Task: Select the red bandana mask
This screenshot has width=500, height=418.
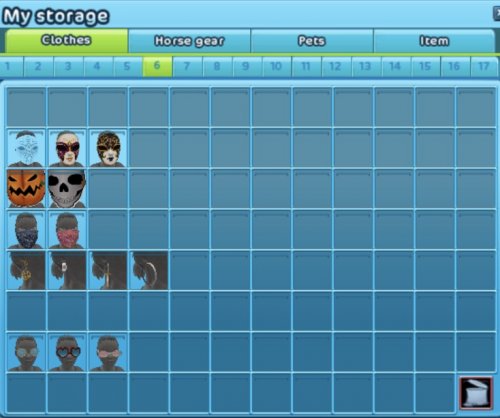Action: pyautogui.click(x=67, y=230)
